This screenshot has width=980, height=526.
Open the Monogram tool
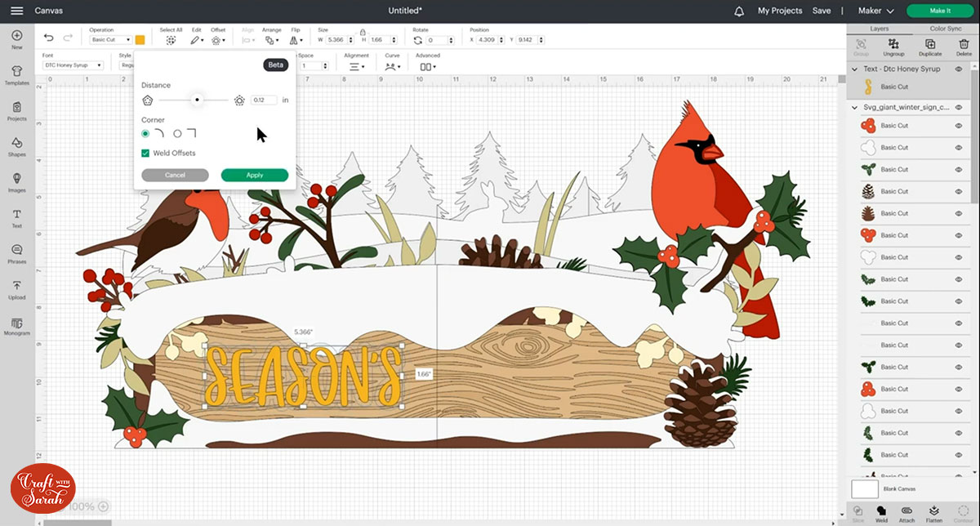click(16, 325)
